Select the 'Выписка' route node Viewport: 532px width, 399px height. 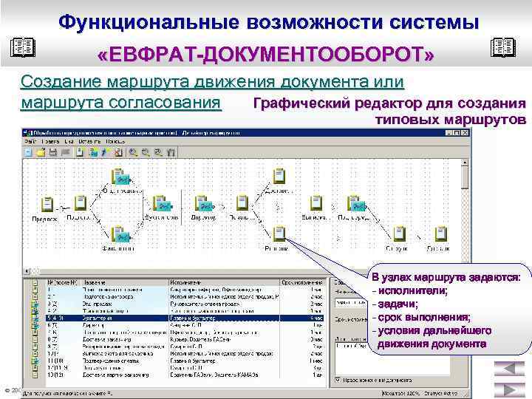[x=316, y=203]
